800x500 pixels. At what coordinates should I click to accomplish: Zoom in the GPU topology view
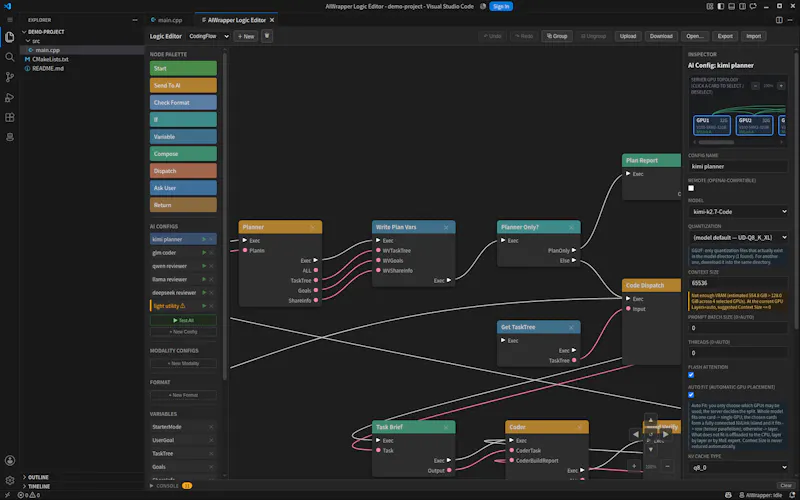(x=781, y=86)
